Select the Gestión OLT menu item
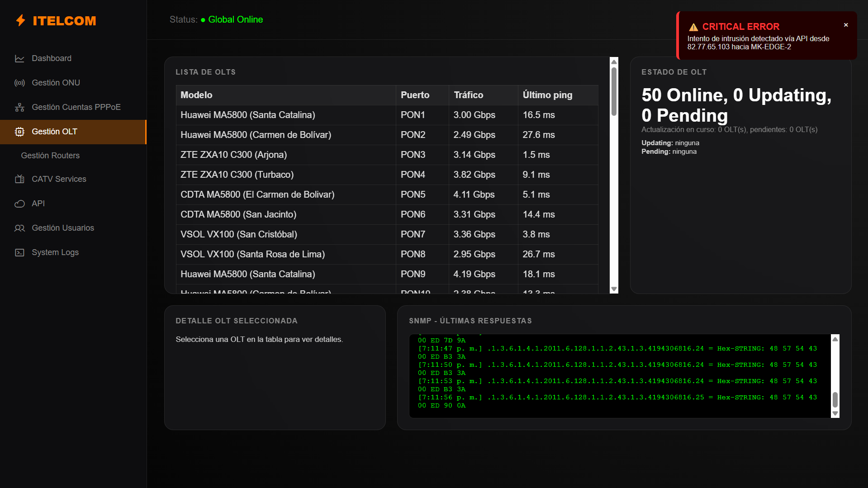 coord(73,132)
